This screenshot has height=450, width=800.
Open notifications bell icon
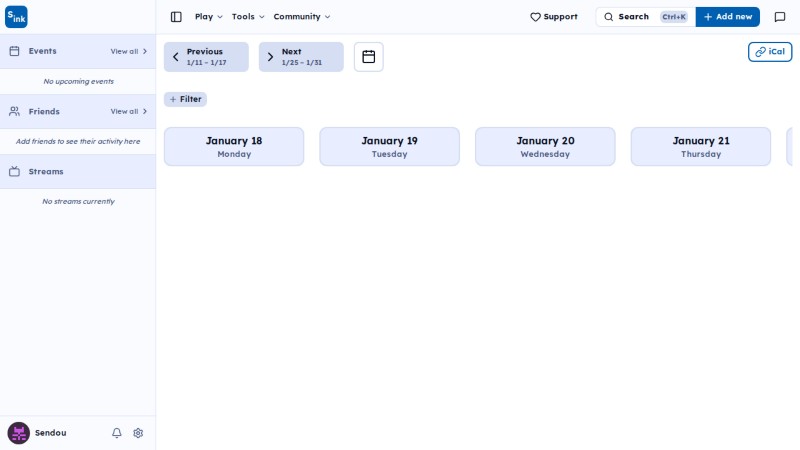[117, 433]
